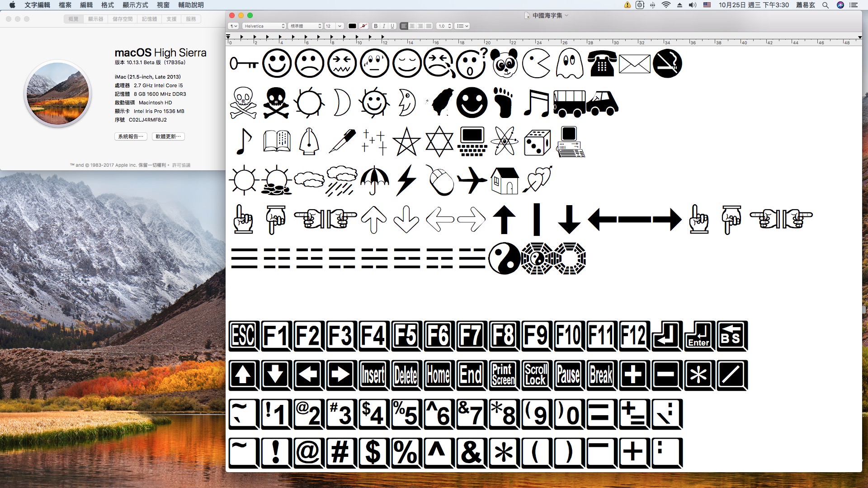Toggle underline text formatting

[x=392, y=26]
